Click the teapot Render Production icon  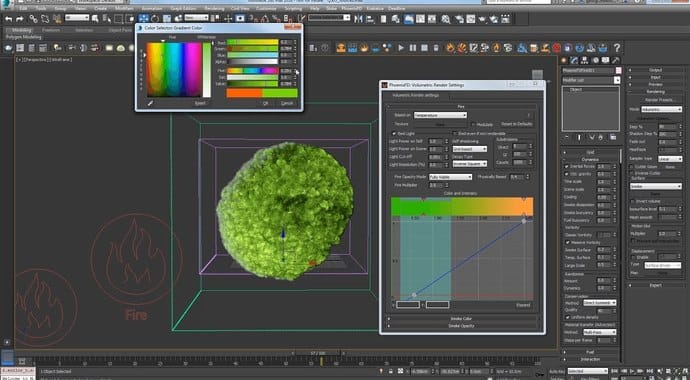pyautogui.click(x=483, y=18)
